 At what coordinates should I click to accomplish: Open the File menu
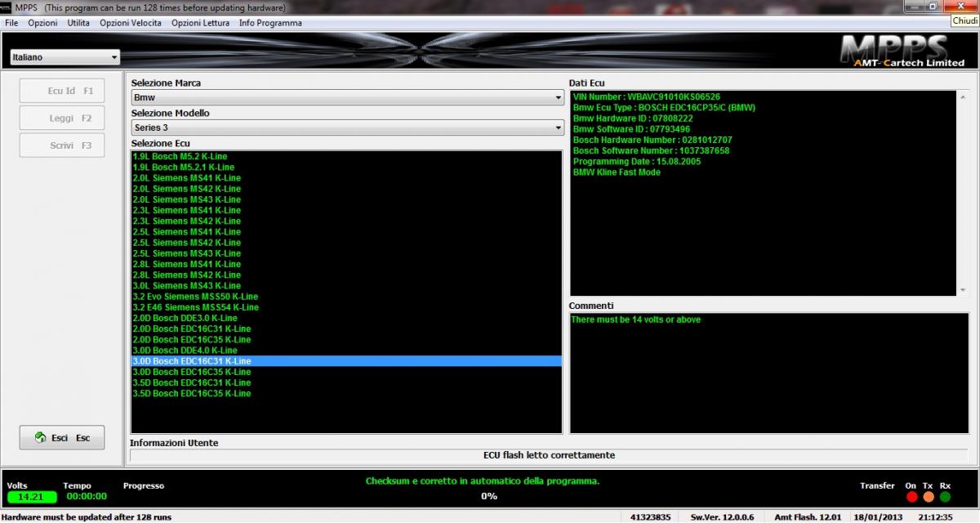pyautogui.click(x=11, y=23)
